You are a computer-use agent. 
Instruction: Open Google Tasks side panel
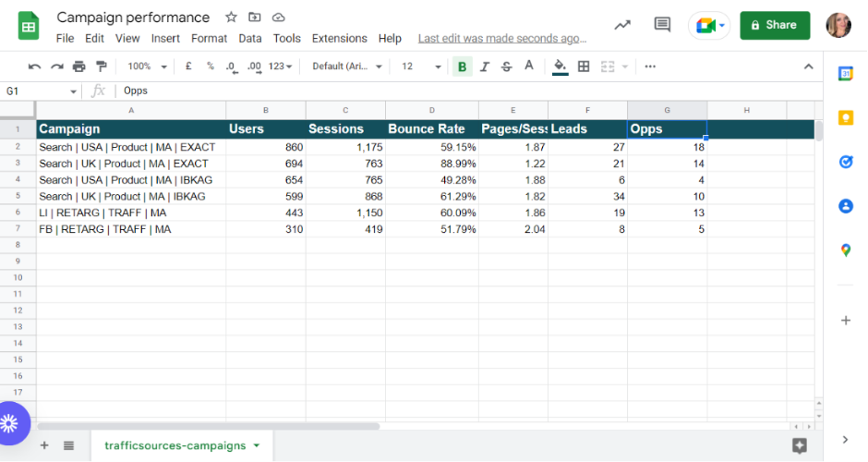point(846,162)
